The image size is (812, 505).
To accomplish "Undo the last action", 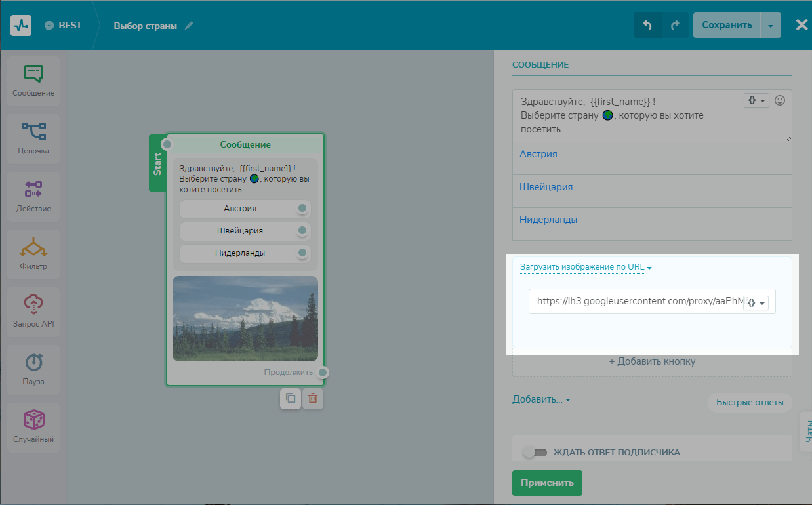I will pyautogui.click(x=647, y=25).
